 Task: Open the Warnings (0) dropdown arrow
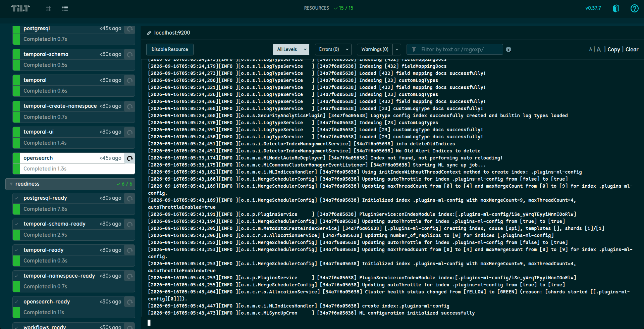pos(397,49)
